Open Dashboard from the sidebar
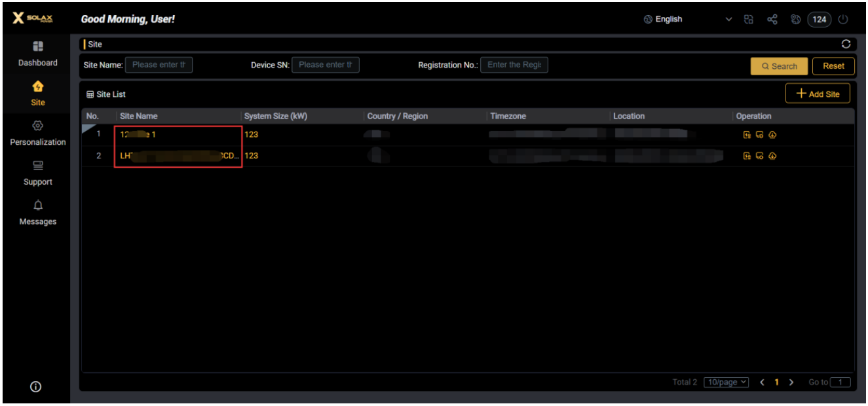This screenshot has width=868, height=406. pos(37,54)
